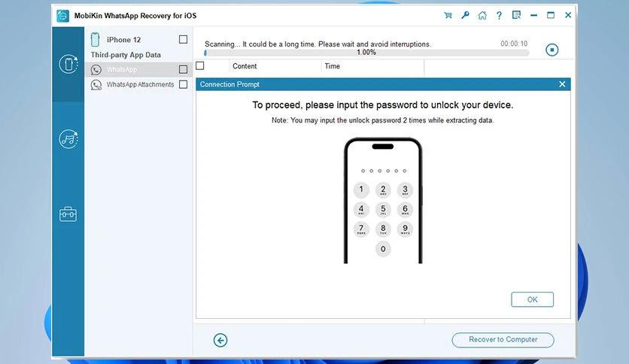Image resolution: width=629 pixels, height=364 pixels.
Task: Stop the scanning process
Action: pos(552,50)
